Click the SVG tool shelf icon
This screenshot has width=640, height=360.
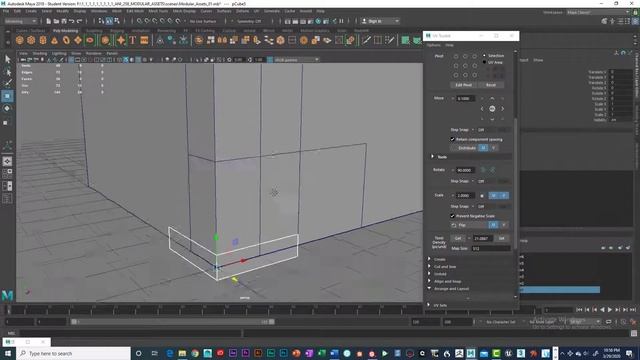click(144, 40)
